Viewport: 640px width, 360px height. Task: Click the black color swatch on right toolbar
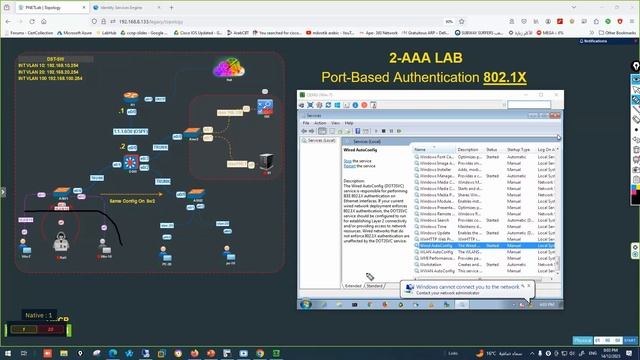point(636,200)
